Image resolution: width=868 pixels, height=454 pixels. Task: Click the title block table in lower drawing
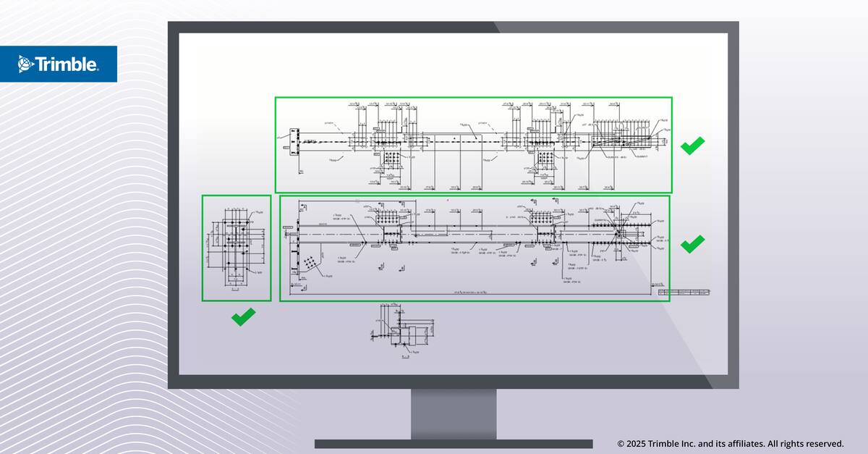[685, 293]
